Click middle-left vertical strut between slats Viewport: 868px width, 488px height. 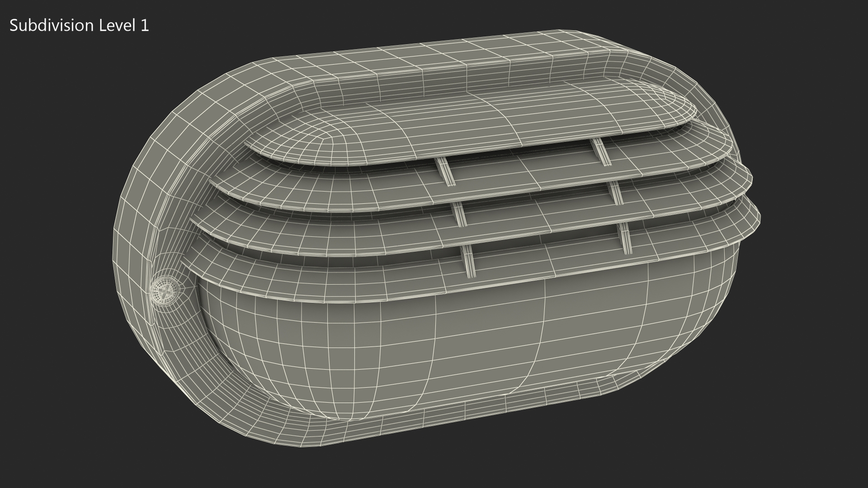pos(460,214)
